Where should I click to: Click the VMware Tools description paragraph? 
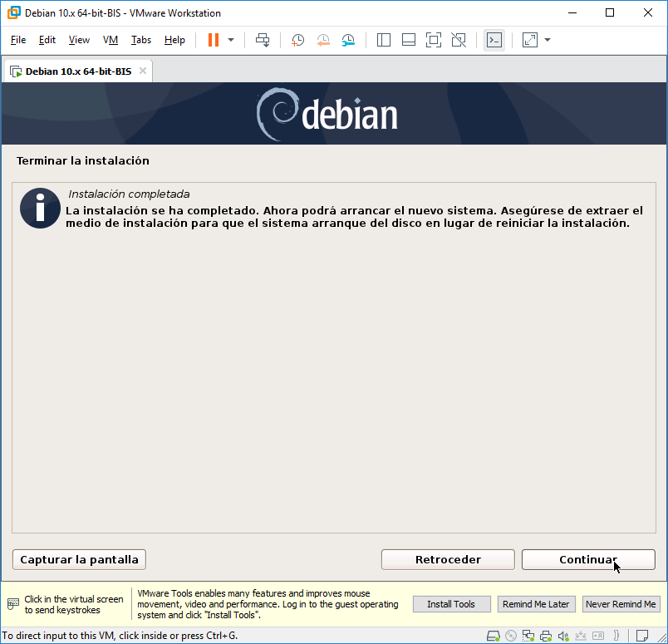(x=268, y=604)
